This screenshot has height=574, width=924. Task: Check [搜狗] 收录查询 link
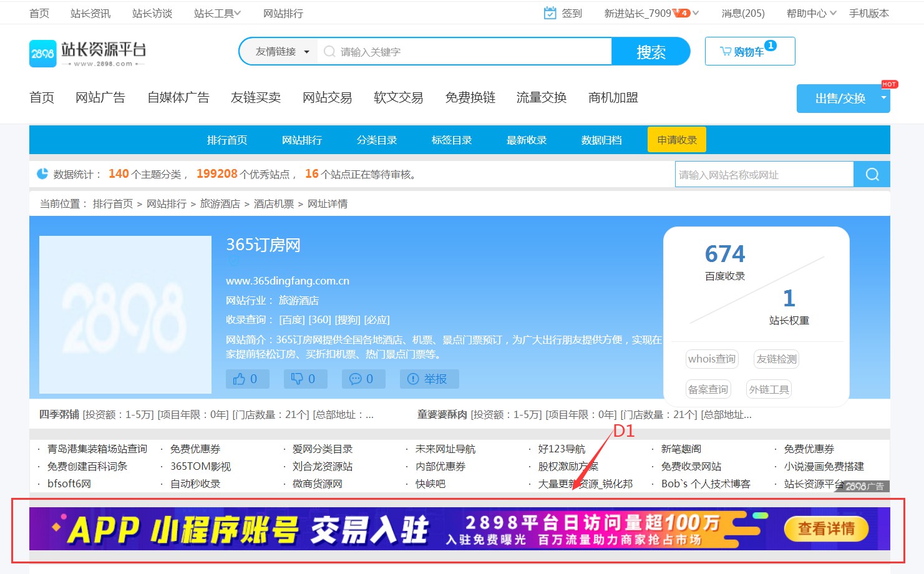[348, 320]
